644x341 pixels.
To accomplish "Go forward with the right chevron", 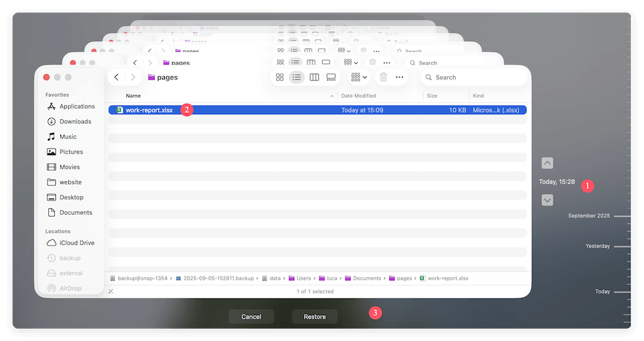I will (133, 77).
